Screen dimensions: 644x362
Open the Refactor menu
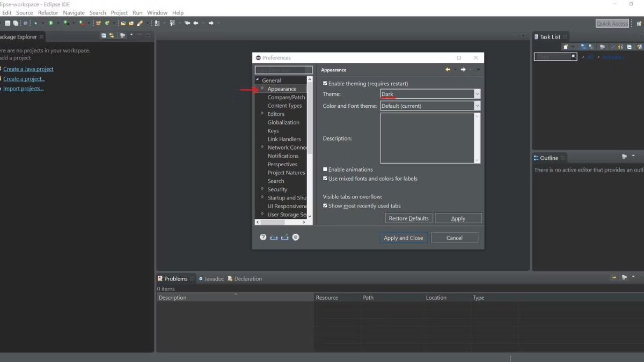pos(48,13)
